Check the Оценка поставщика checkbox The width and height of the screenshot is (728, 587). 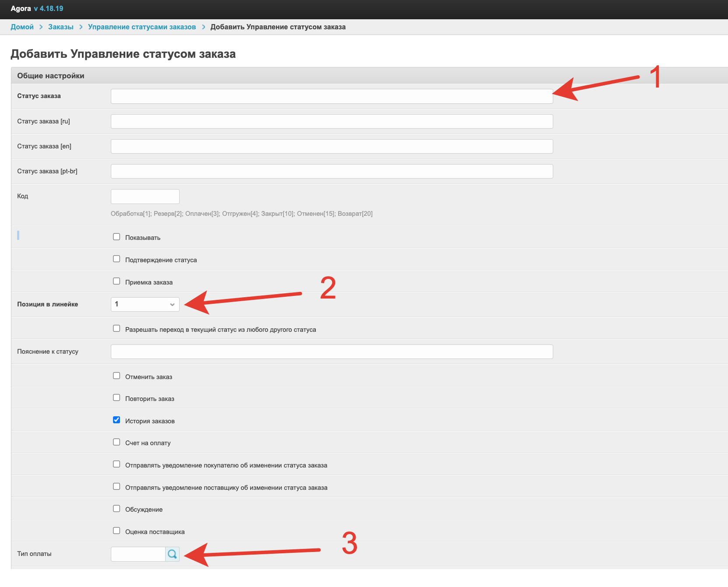pyautogui.click(x=117, y=531)
